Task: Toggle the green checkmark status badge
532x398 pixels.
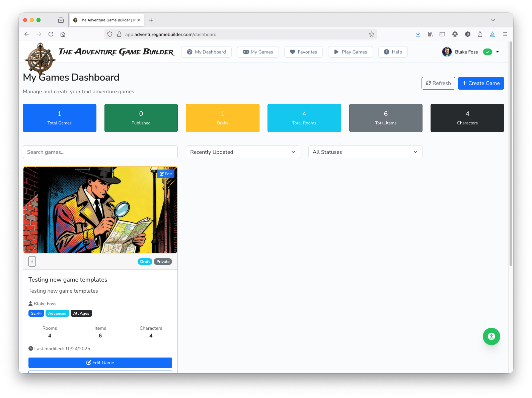Action: click(487, 52)
